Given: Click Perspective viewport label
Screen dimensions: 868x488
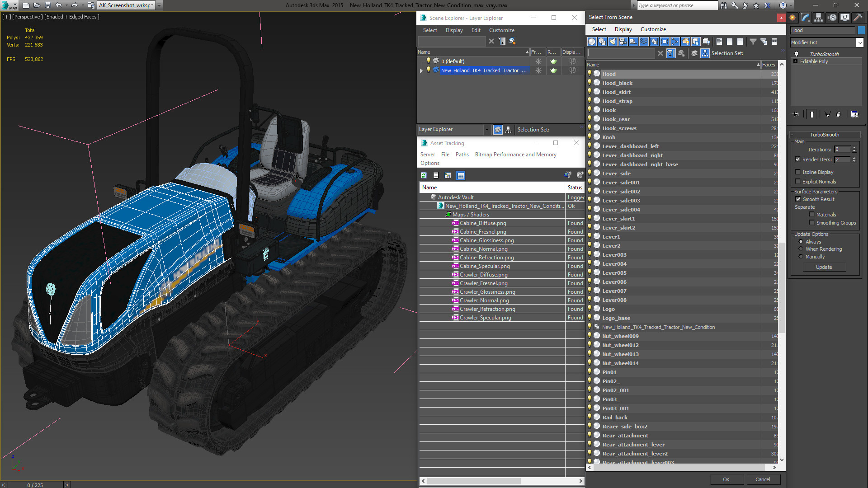Looking at the screenshot, I should click(28, 17).
